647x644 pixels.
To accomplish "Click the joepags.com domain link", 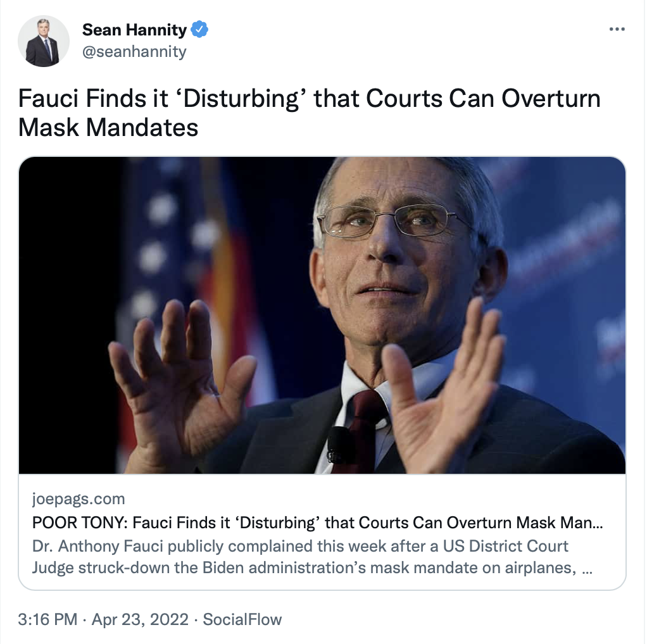I will pos(79,499).
